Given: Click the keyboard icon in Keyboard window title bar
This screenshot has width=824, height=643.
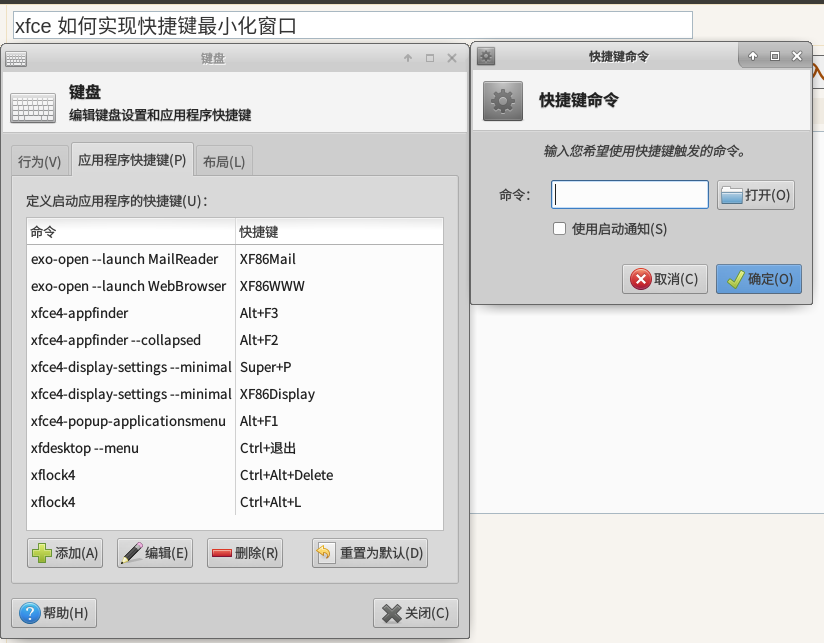Looking at the screenshot, I should pyautogui.click(x=16, y=59).
